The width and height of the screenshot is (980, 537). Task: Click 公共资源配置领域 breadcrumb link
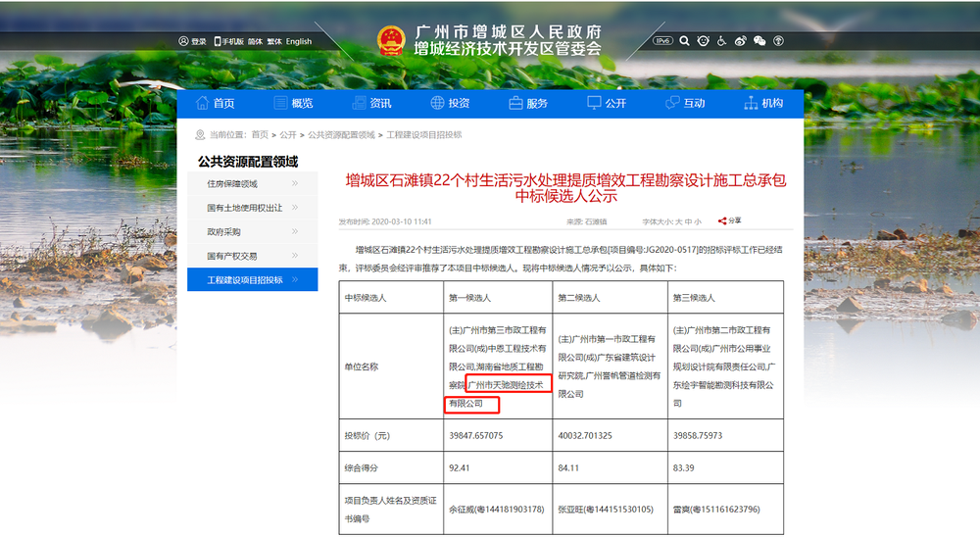coord(341,134)
